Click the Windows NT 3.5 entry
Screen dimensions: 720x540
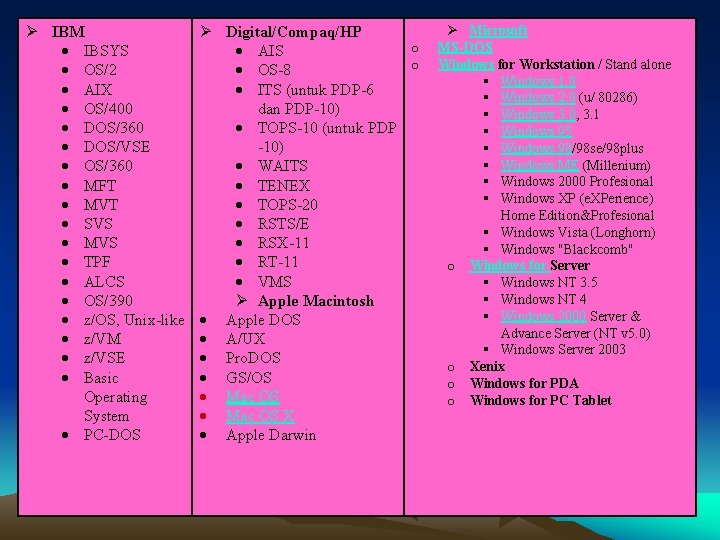coord(549,282)
